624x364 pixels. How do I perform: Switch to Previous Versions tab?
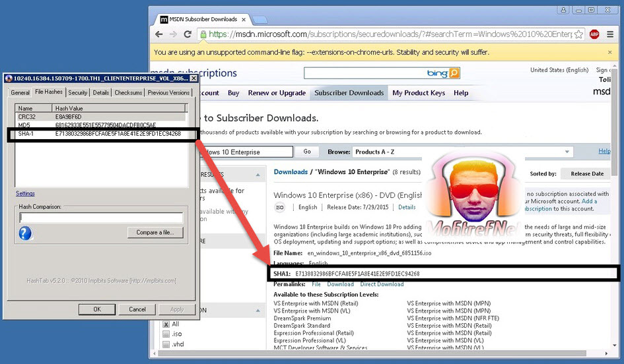[x=169, y=92]
